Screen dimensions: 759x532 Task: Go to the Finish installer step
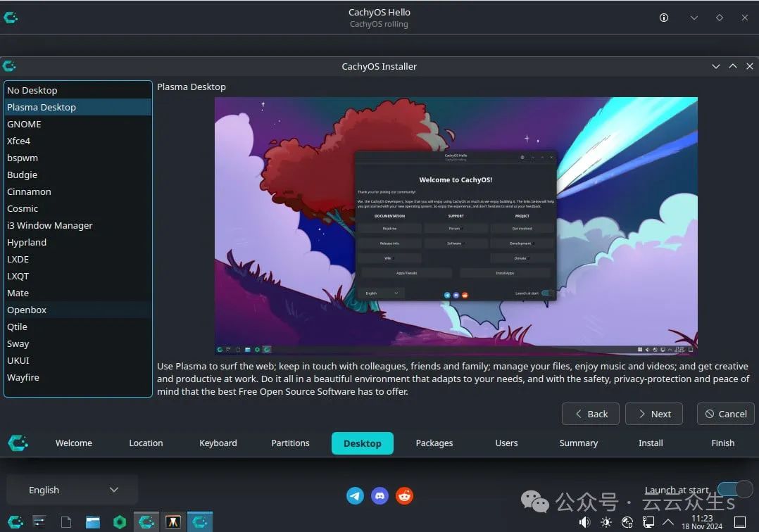pyautogui.click(x=722, y=443)
